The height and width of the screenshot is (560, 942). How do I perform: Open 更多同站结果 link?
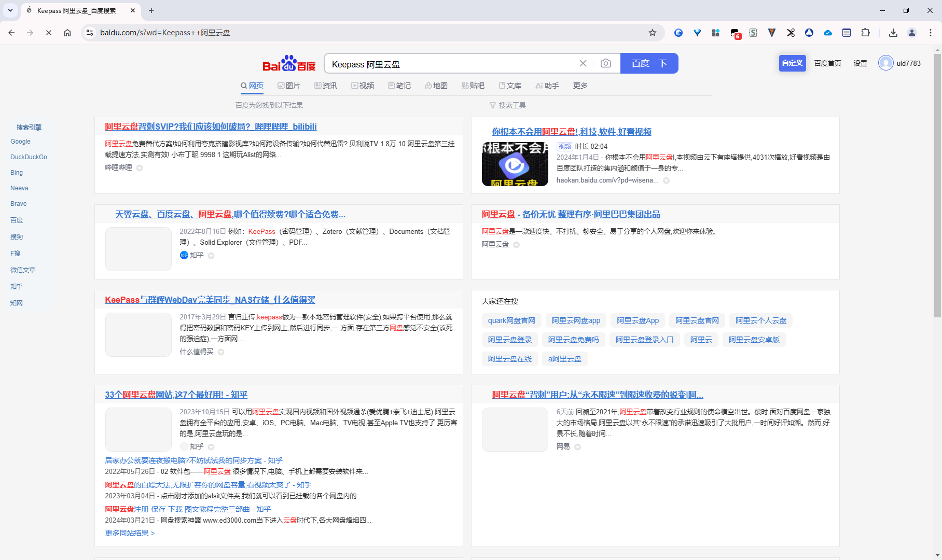coord(130,533)
